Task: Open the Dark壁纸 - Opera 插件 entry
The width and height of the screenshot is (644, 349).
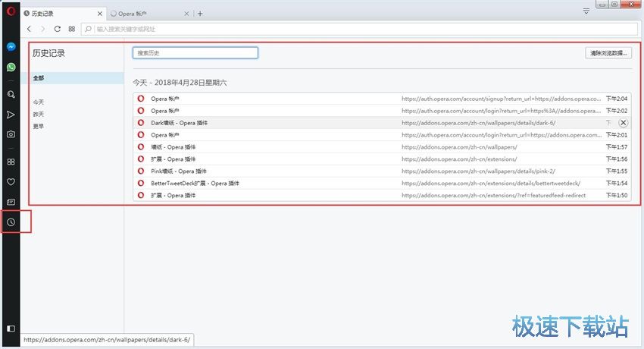Action: (x=382, y=122)
